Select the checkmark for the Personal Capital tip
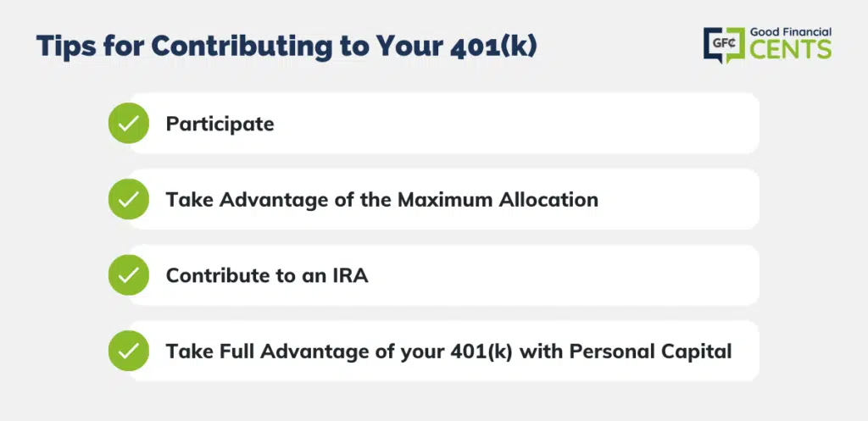 point(129,351)
